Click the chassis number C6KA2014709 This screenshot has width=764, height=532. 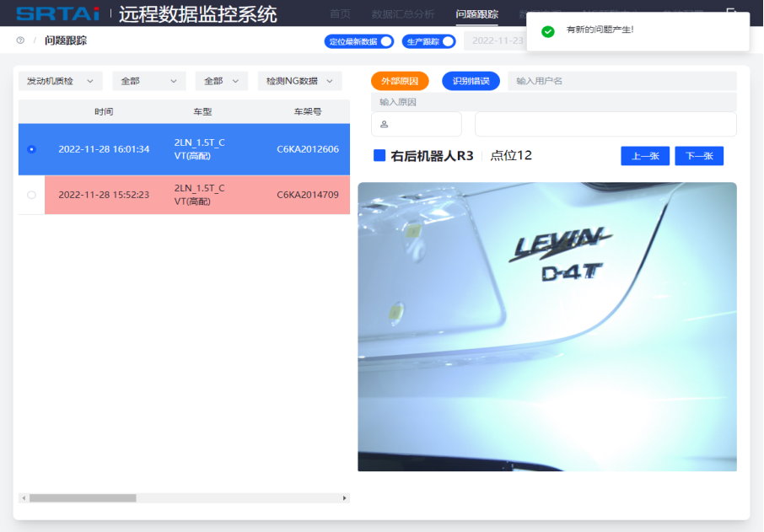point(308,195)
